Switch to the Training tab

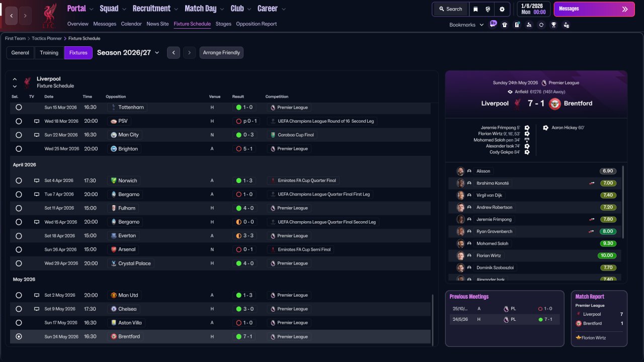(49, 53)
